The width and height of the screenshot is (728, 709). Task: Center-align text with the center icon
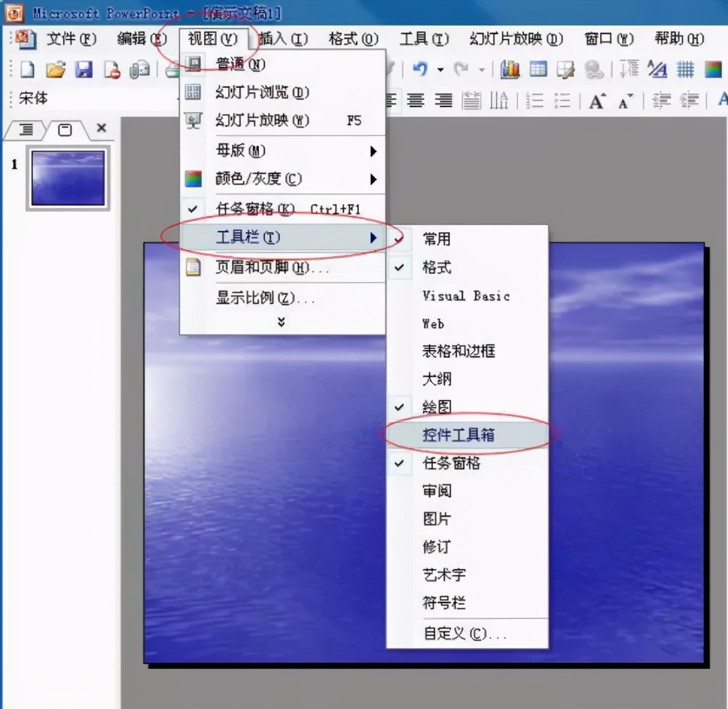point(416,101)
